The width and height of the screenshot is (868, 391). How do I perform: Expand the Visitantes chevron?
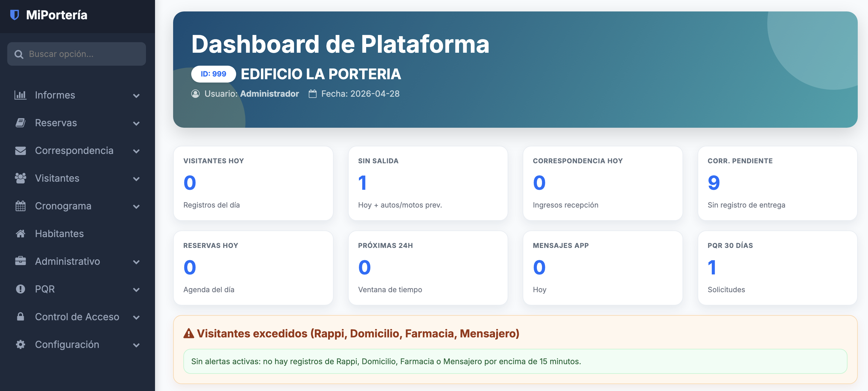tap(136, 179)
